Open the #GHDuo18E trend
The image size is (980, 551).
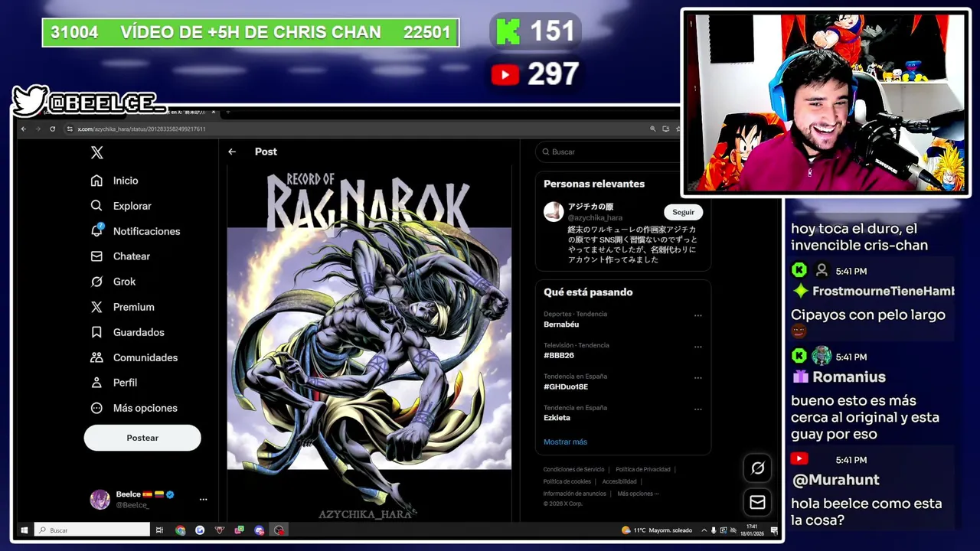point(566,386)
